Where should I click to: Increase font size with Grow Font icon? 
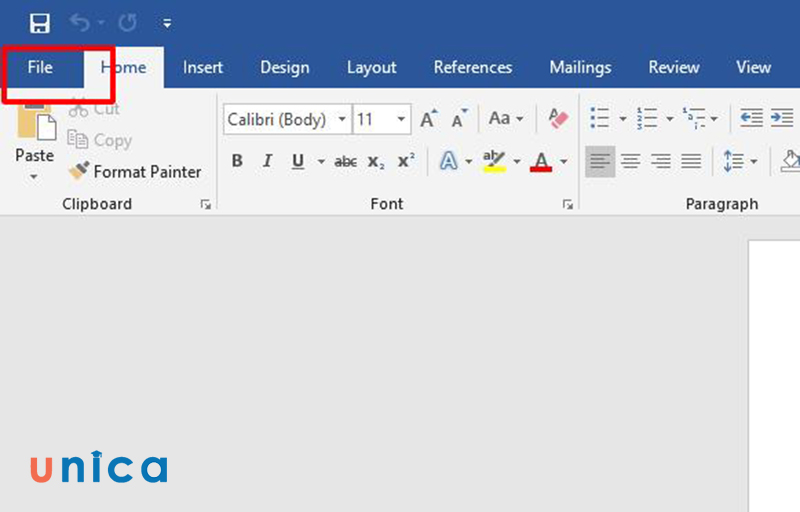tap(429, 119)
